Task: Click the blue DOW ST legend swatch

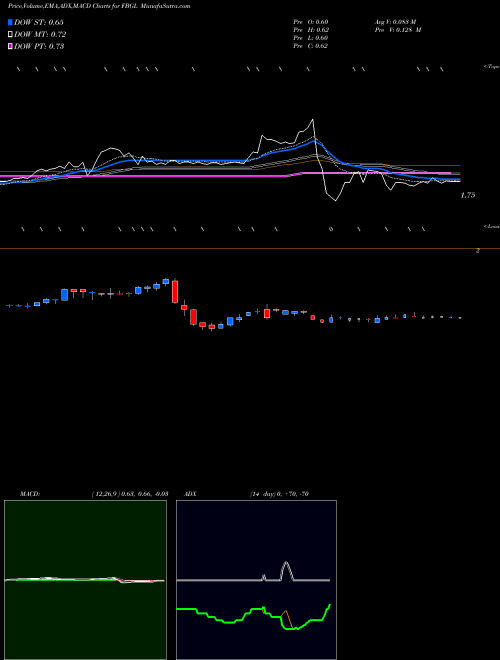Action: [x=11, y=22]
